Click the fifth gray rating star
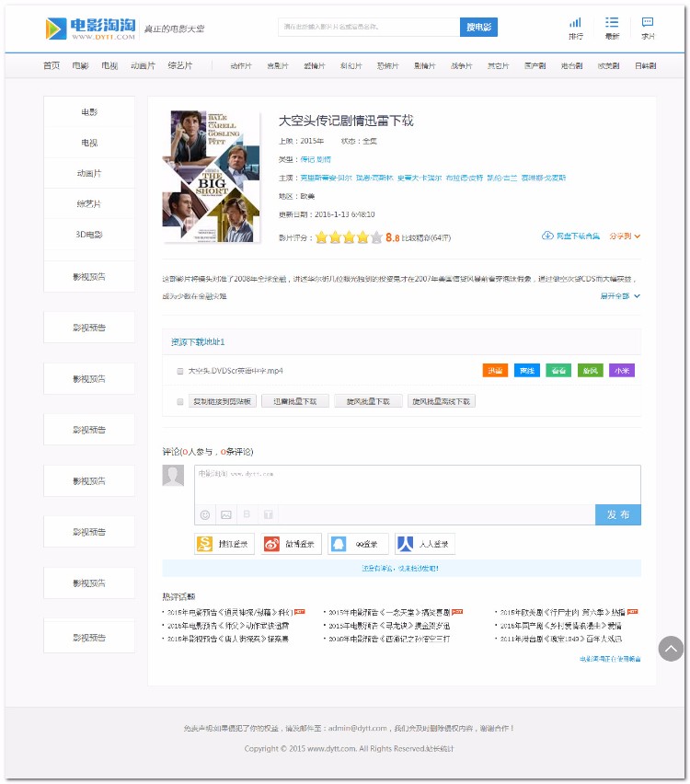Image resolution: width=690 pixels, height=784 pixels. pos(376,237)
